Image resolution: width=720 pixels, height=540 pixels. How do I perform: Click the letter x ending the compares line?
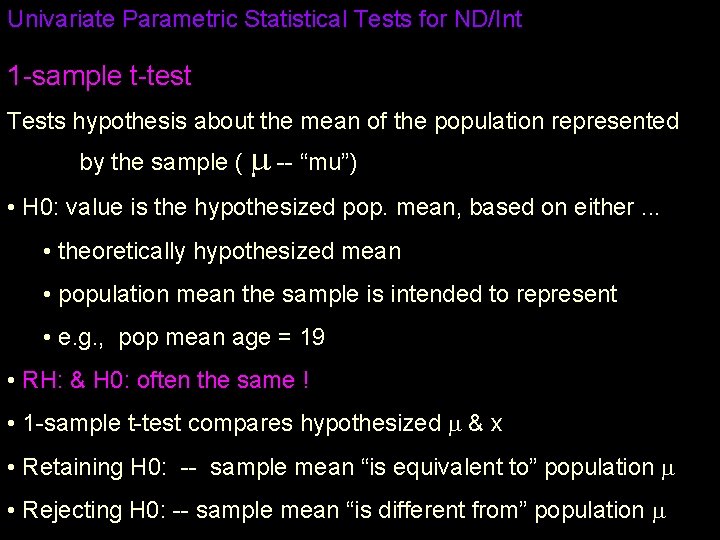497,424
